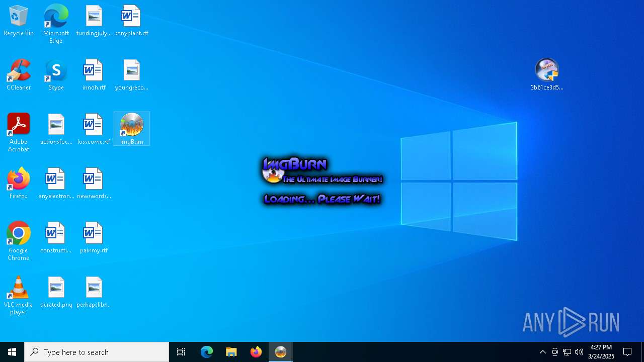Viewport: 644px width, 362px height.
Task: Open Task View from the taskbar
Action: [x=181, y=352]
